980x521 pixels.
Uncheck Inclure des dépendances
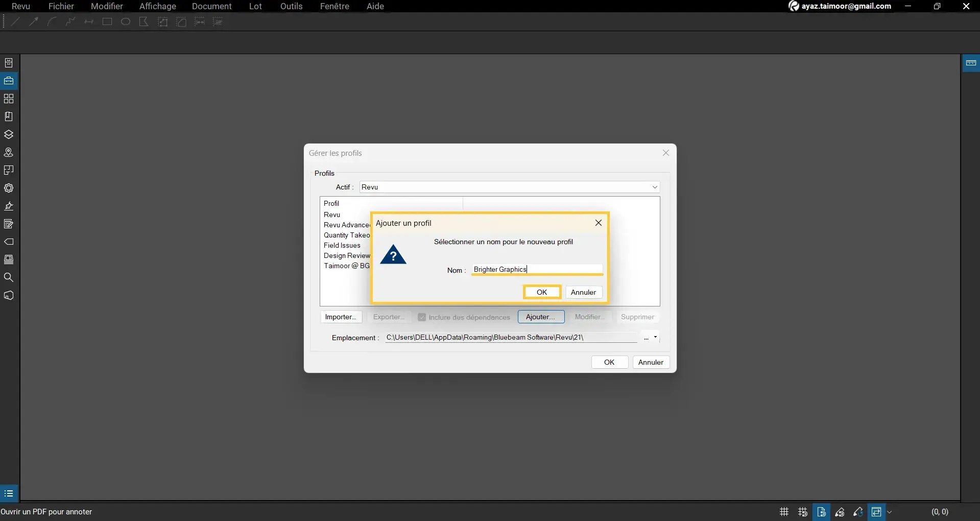(422, 317)
